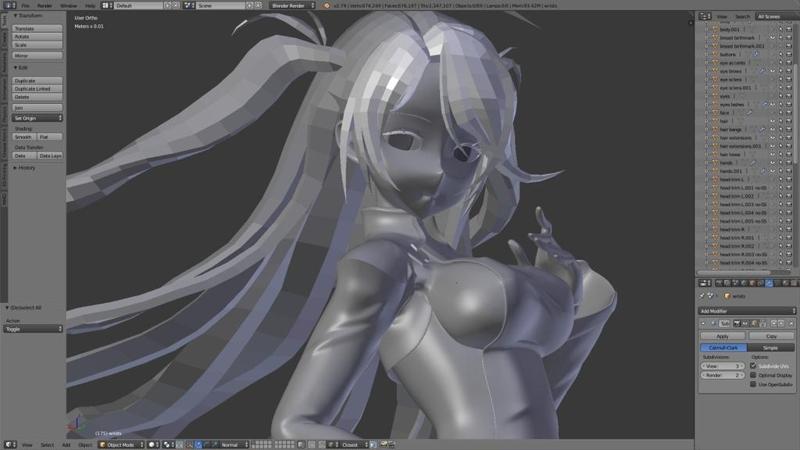This screenshot has width=800, height=450.
Task: Click the Mirror button
Action: point(37,55)
